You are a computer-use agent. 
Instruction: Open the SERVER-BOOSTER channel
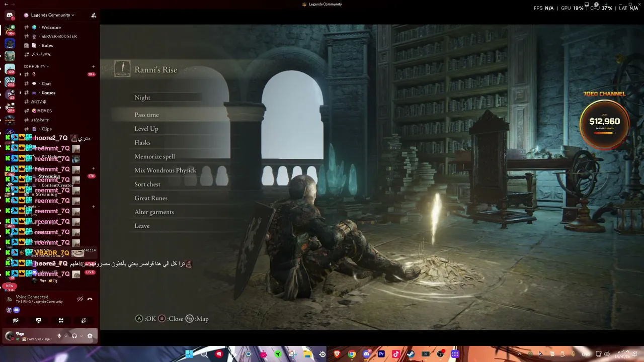point(58,36)
